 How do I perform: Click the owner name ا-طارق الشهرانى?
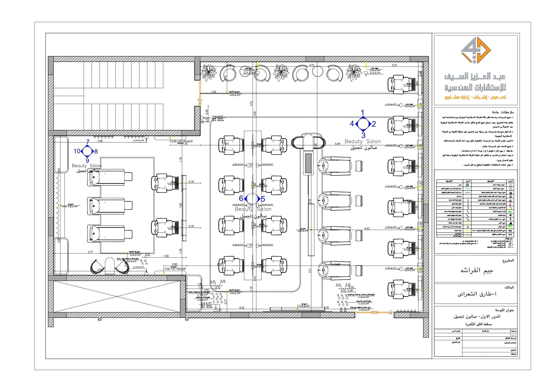coord(477,294)
